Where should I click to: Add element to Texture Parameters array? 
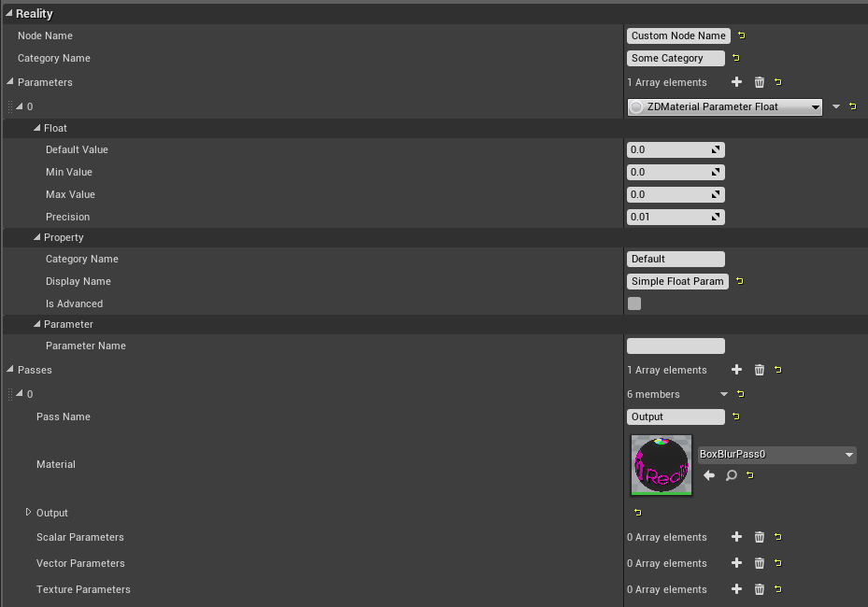(x=736, y=589)
